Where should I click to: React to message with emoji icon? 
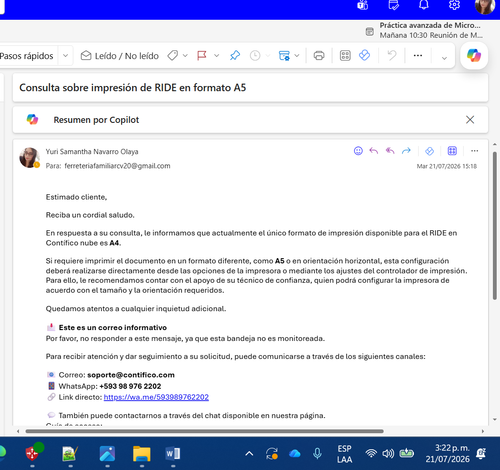point(358,151)
